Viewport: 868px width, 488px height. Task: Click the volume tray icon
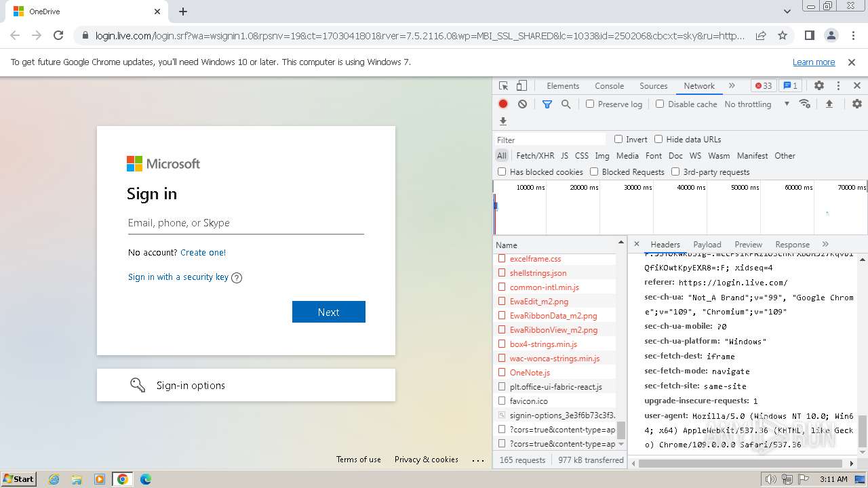(x=771, y=479)
